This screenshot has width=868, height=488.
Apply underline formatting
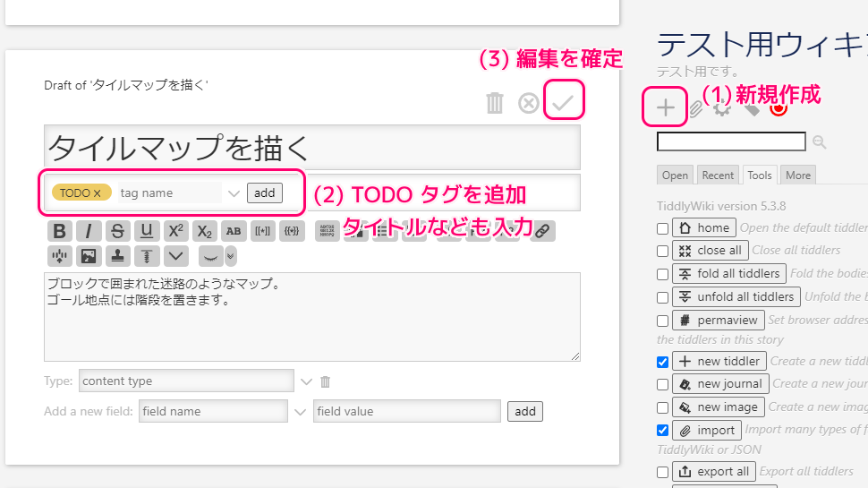pos(146,231)
